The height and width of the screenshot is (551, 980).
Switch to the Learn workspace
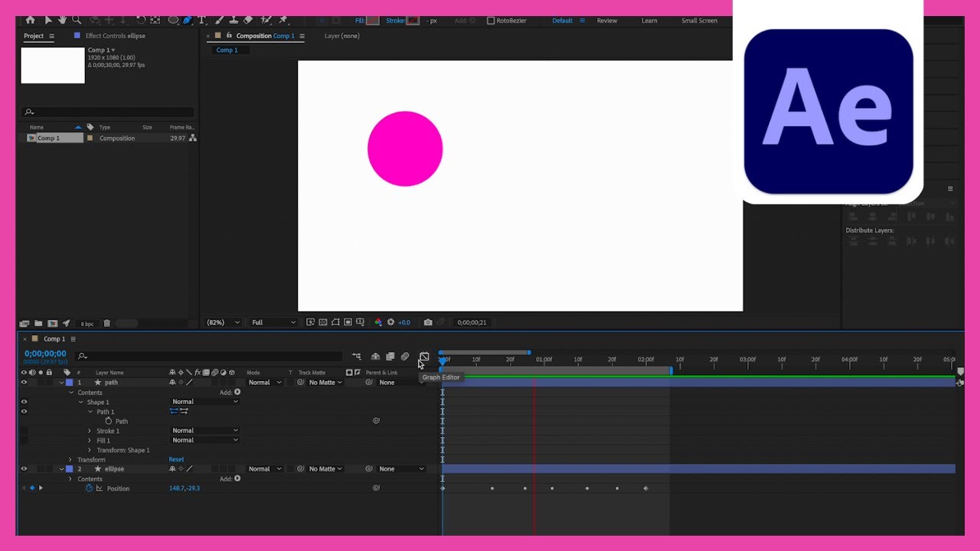(649, 21)
